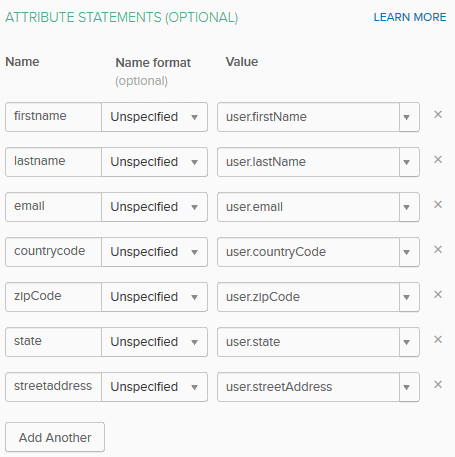This screenshot has height=457, width=455.
Task: Click into the user.state value field
Action: click(308, 342)
